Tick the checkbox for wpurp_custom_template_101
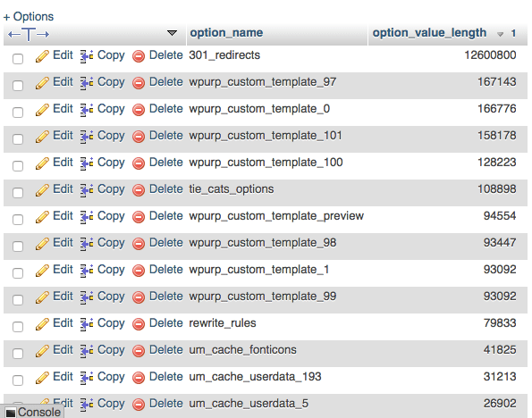This screenshot has height=418, width=532. pyautogui.click(x=18, y=139)
